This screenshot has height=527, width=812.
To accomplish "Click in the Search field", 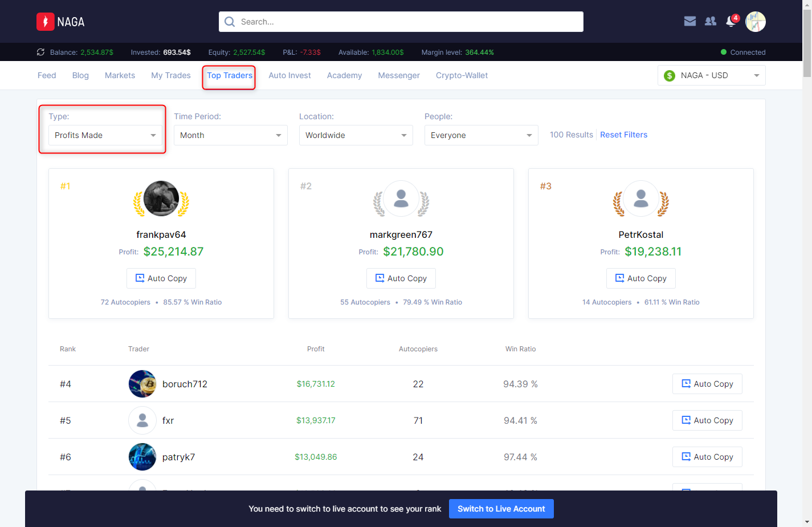I will [401, 22].
